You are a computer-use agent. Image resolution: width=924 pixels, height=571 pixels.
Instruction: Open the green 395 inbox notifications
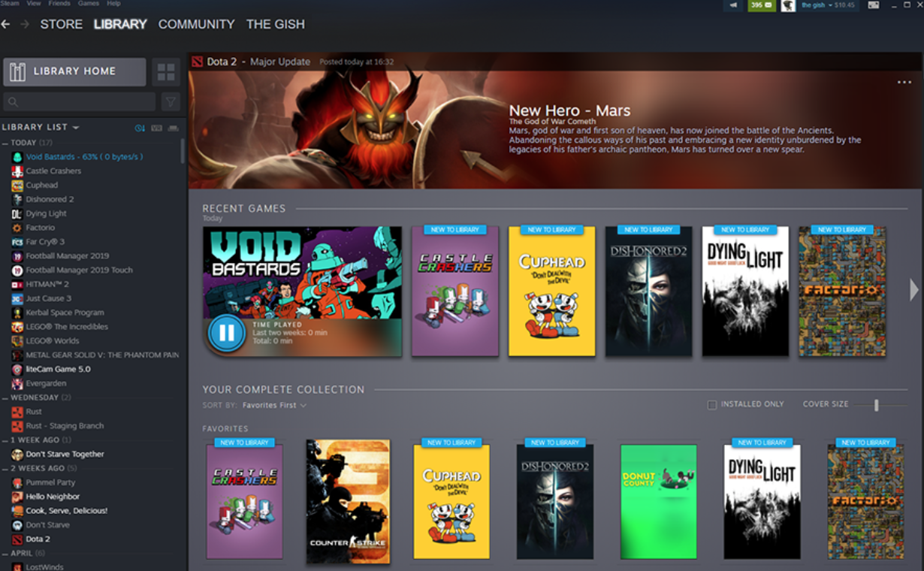[x=762, y=5]
